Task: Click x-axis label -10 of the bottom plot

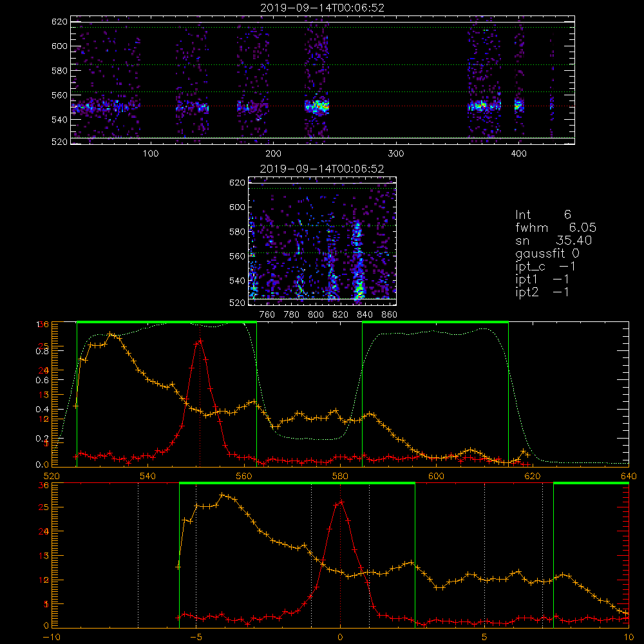Action: pyautogui.click(x=52, y=638)
